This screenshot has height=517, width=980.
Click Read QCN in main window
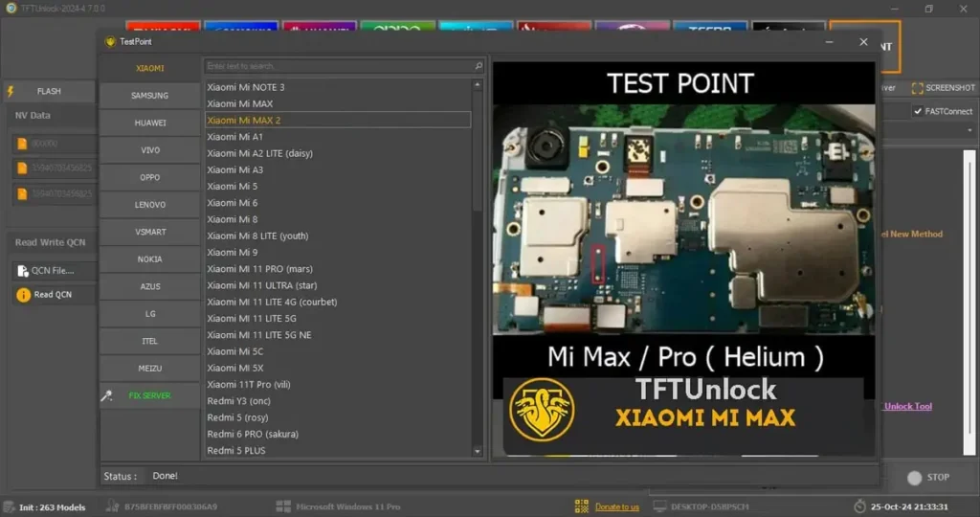coord(53,295)
